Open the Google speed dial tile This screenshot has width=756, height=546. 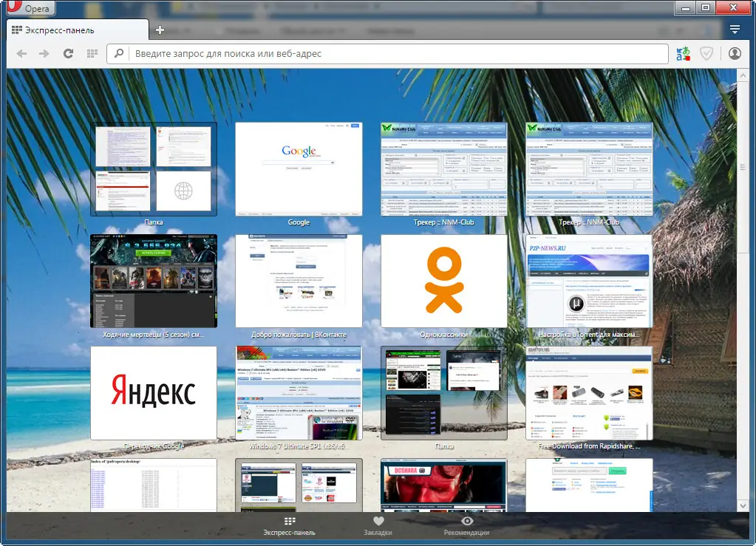pyautogui.click(x=299, y=169)
